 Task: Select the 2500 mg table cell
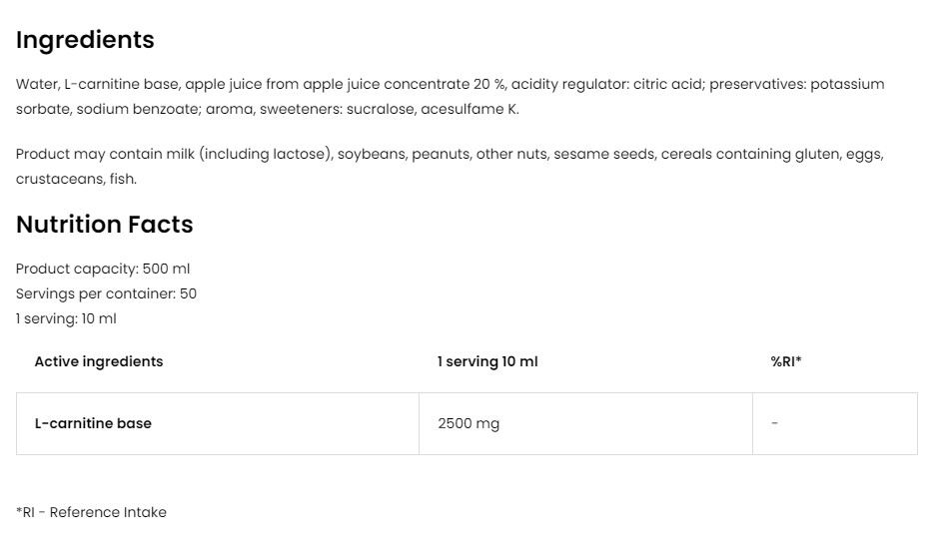[585, 423]
